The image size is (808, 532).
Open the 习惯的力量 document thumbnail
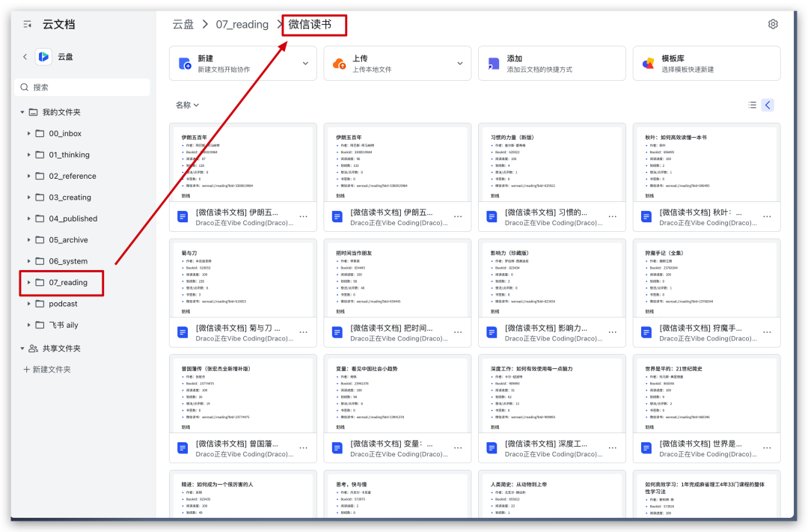coord(552,163)
